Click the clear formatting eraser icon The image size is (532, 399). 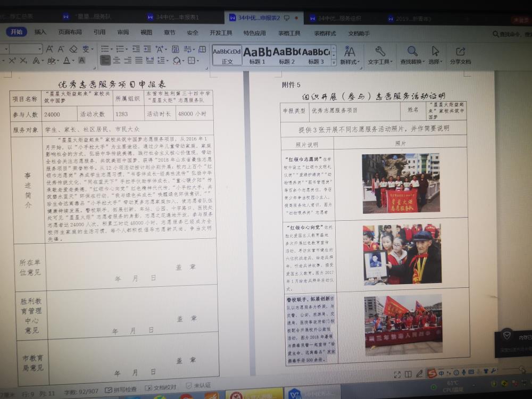(73, 49)
